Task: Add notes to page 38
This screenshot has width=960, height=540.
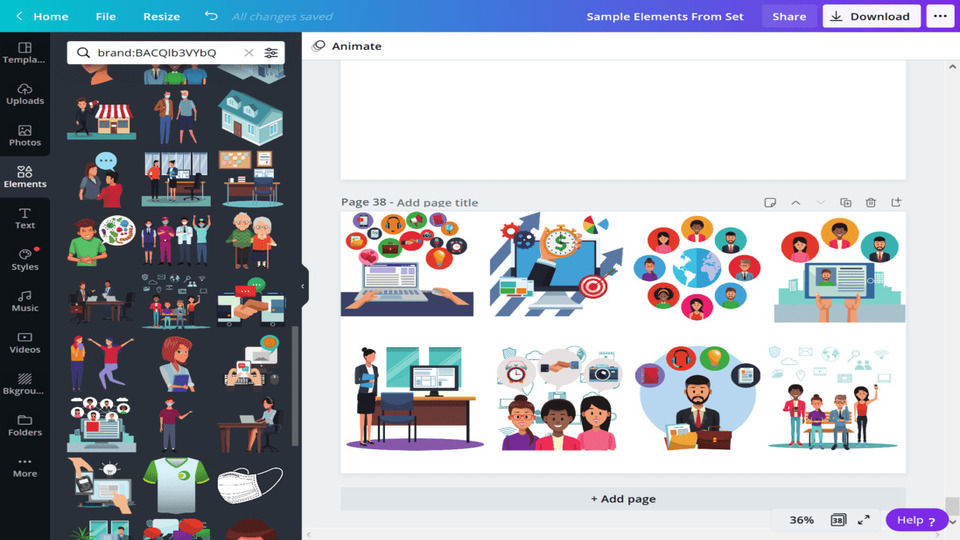Action: point(770,203)
